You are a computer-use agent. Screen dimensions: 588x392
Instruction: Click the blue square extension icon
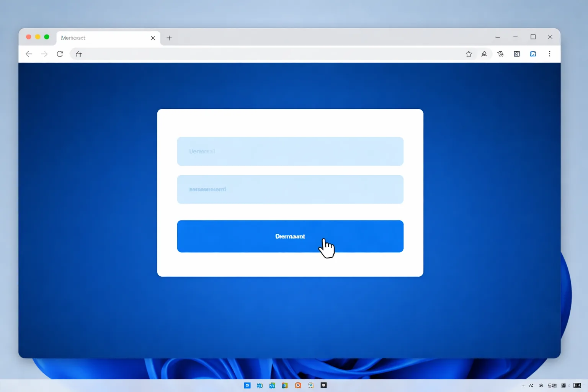533,54
